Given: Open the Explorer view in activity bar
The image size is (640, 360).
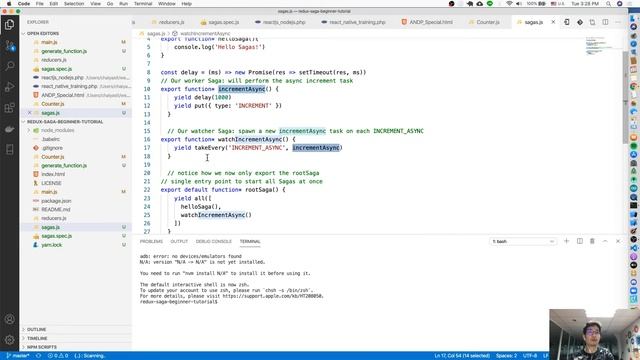Looking at the screenshot, I should tap(9, 25).
